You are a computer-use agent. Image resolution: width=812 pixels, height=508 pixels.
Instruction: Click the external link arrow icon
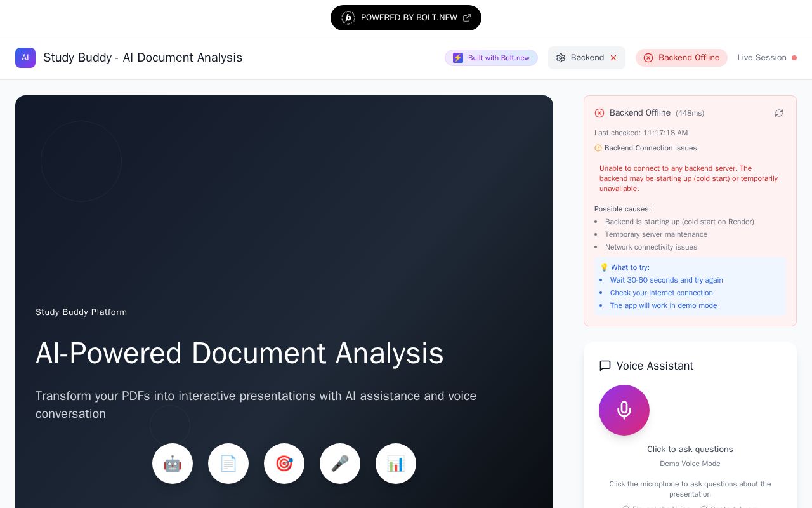[x=467, y=18]
